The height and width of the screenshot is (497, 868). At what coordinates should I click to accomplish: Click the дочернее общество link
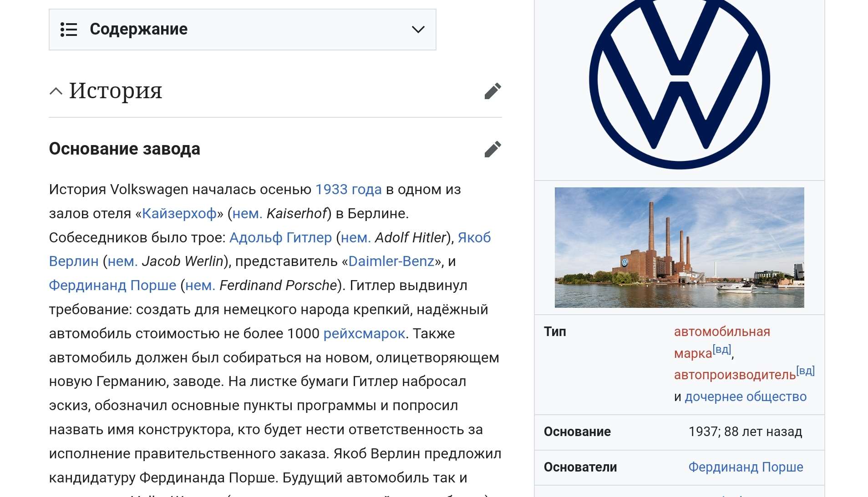[746, 397]
